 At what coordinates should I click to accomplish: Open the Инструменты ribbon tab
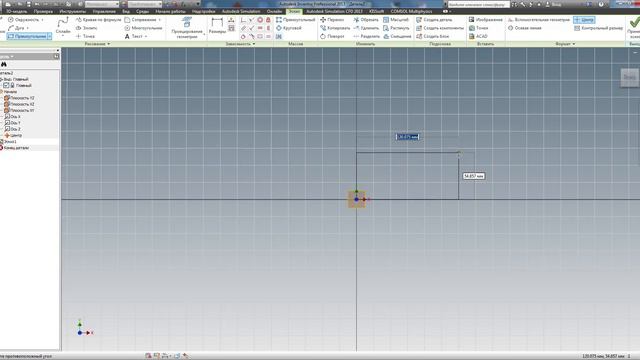click(73, 11)
